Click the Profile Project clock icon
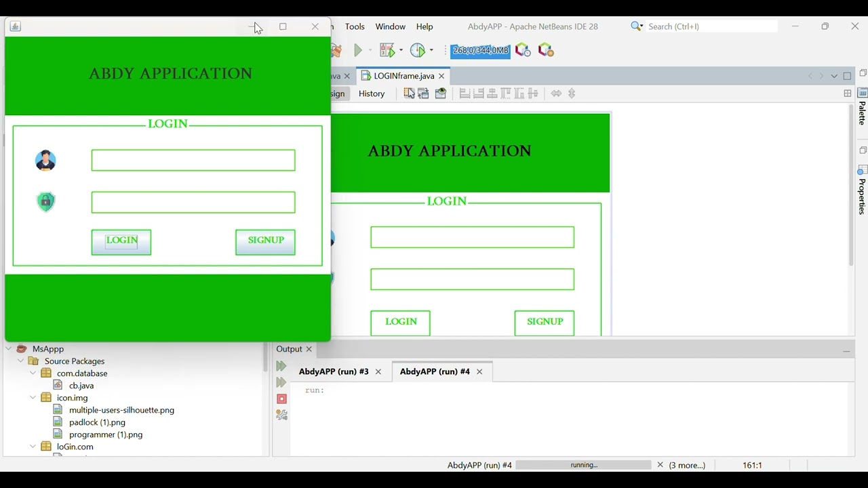Viewport: 868px width, 488px height. [418, 50]
